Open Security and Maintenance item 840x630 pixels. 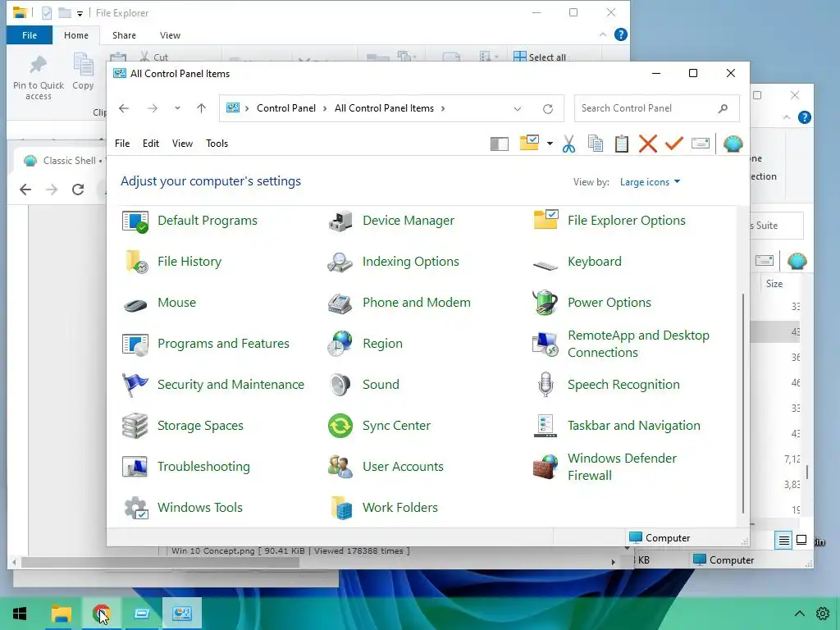(x=213, y=385)
